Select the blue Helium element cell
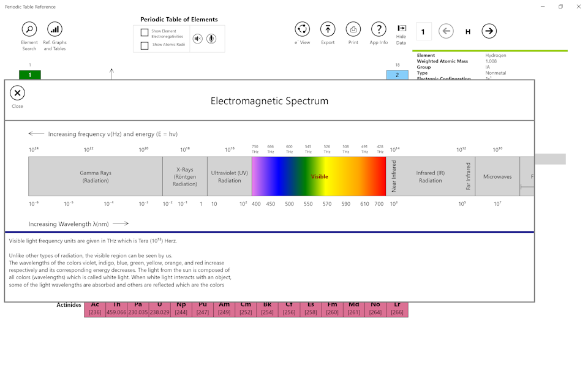The image size is (588, 376). (x=397, y=75)
